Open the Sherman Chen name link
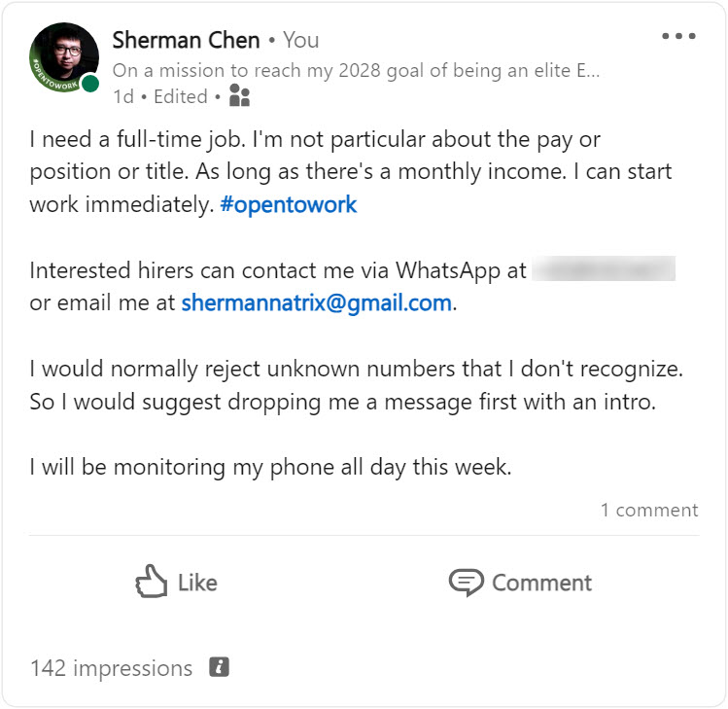Viewport: 728px width, 709px height. pos(186,40)
